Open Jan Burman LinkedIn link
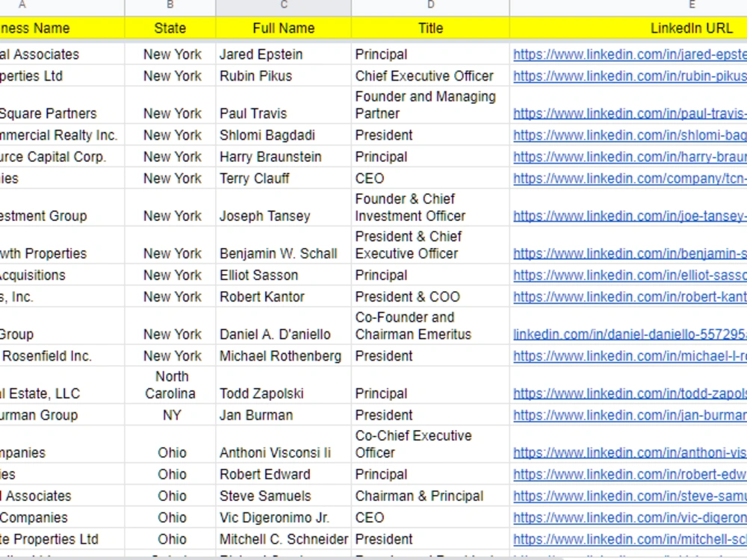 point(630,415)
